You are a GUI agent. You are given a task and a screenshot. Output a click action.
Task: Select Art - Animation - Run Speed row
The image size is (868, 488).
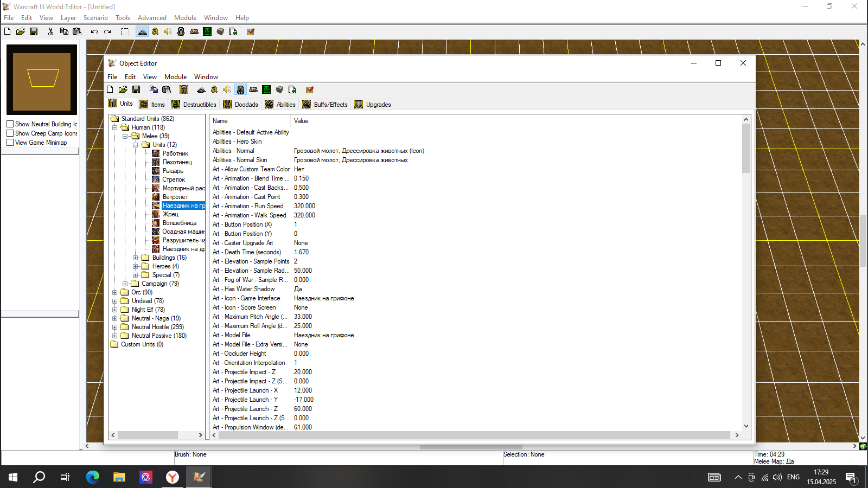point(476,206)
